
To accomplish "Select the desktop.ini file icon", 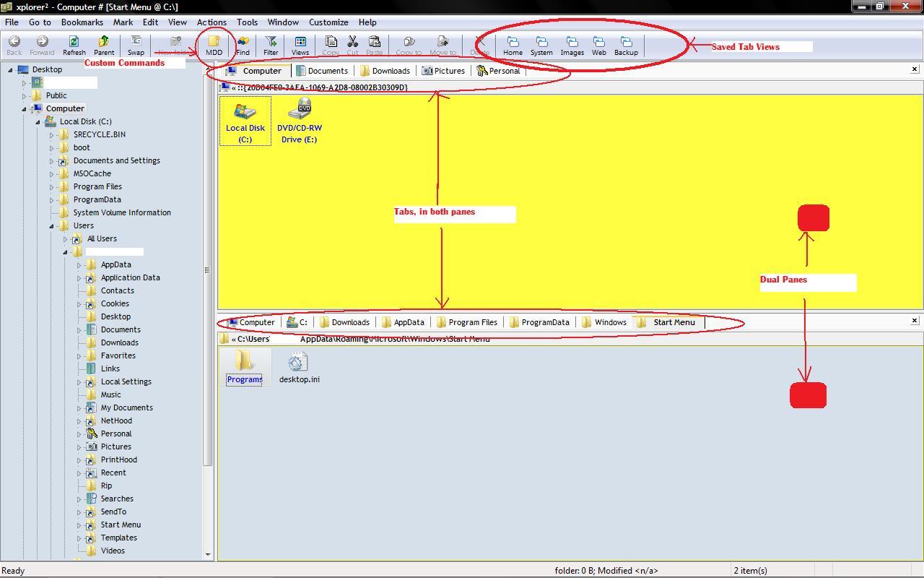I will pyautogui.click(x=299, y=367).
